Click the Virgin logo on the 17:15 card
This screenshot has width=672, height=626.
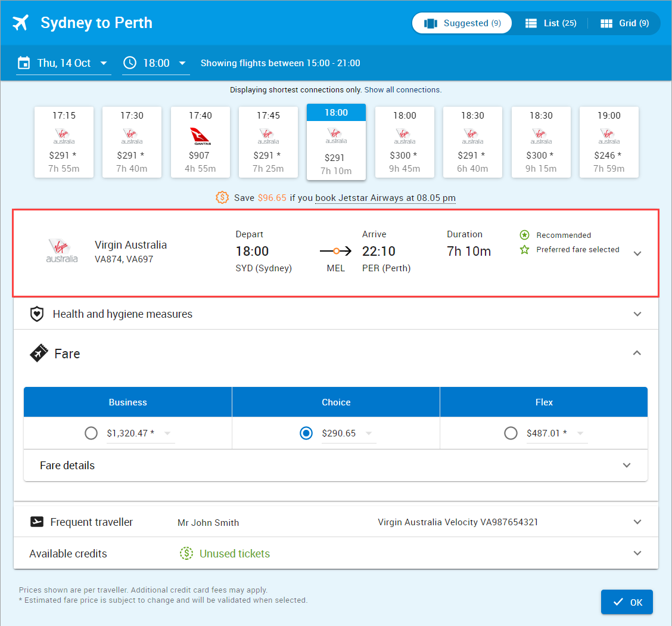pos(64,137)
